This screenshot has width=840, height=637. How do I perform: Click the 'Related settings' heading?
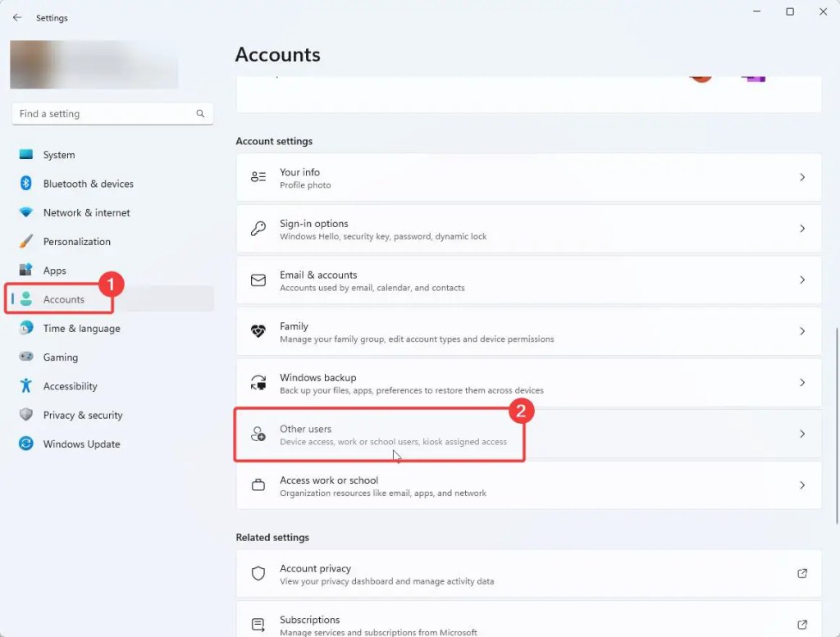pos(272,537)
